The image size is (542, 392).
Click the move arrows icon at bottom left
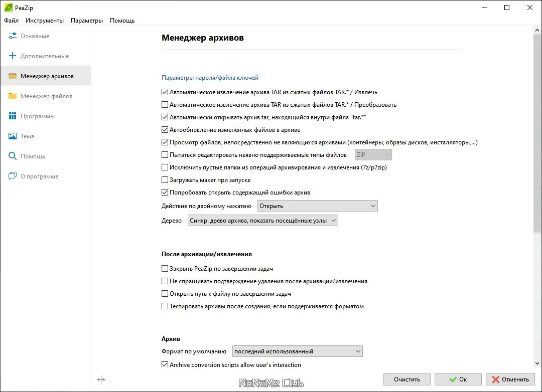point(101,379)
